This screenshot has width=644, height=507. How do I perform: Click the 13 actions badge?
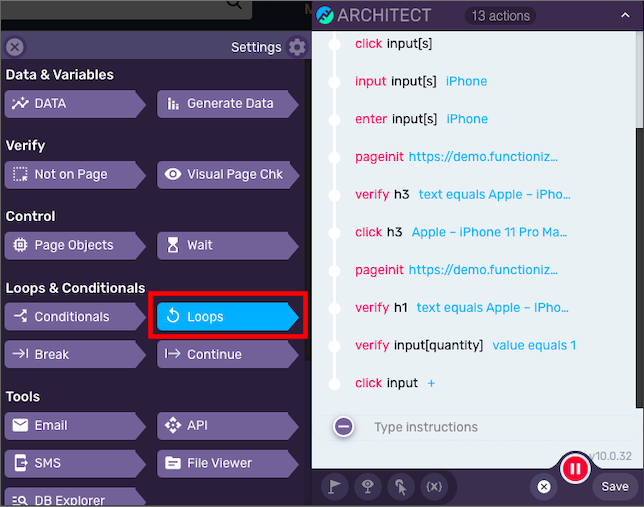(x=500, y=16)
